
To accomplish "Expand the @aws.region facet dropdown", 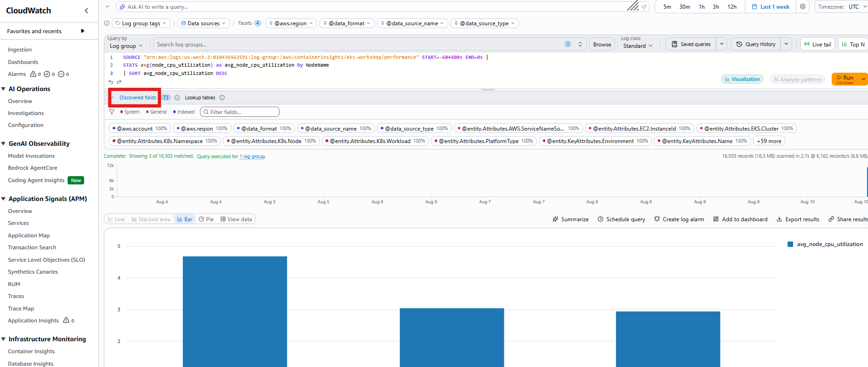I will [291, 23].
